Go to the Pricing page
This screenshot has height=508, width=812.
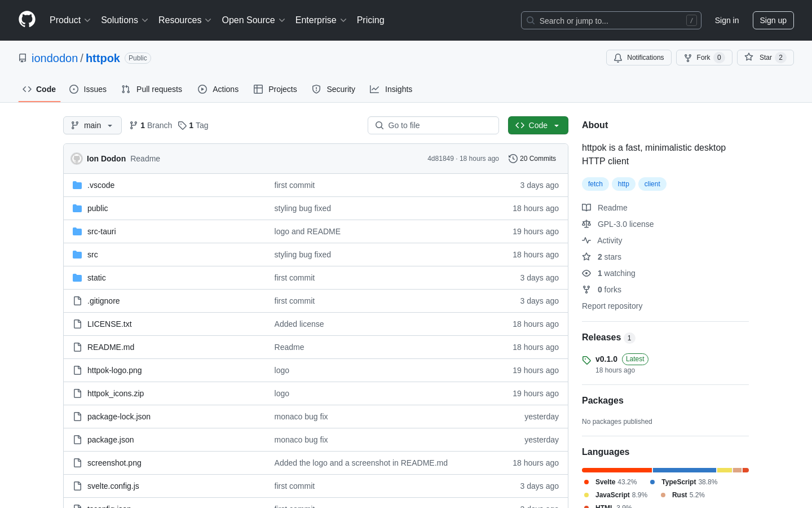[370, 20]
